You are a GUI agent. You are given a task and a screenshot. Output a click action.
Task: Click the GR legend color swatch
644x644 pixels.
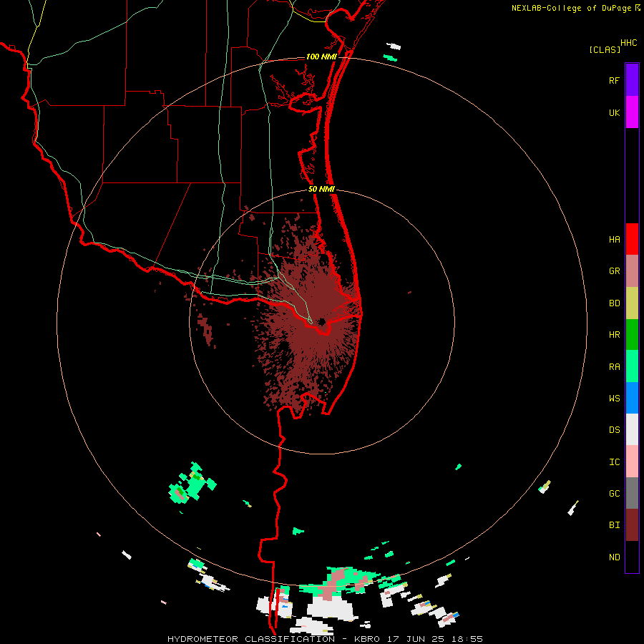coord(632,271)
